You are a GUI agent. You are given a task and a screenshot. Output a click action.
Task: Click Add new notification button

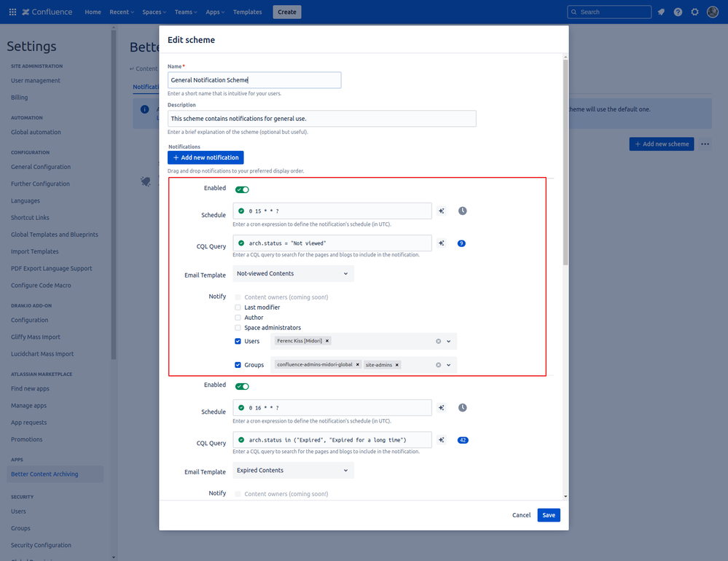(206, 158)
